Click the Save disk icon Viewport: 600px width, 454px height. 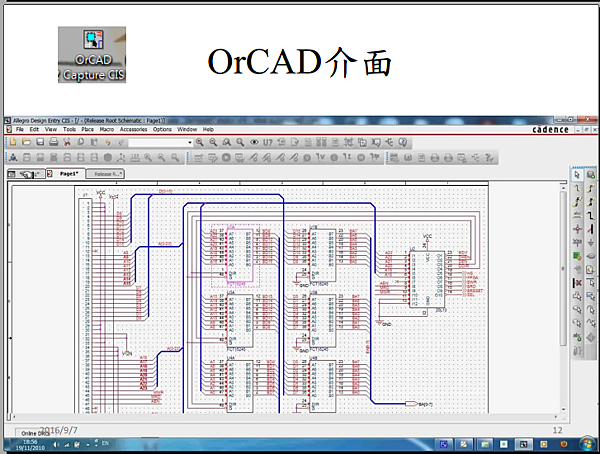(x=40, y=142)
